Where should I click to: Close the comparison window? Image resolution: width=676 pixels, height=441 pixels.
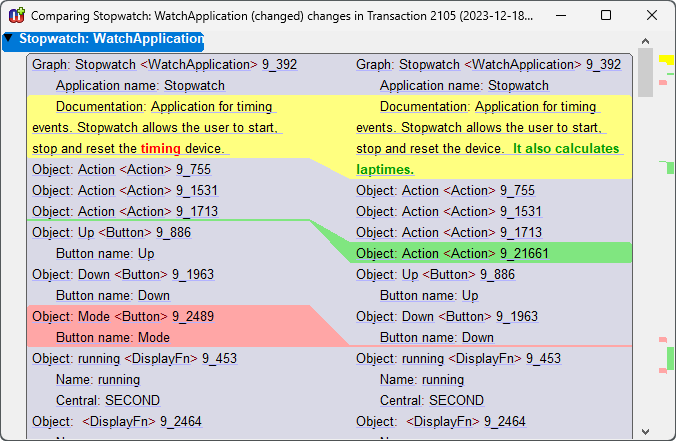pos(652,16)
